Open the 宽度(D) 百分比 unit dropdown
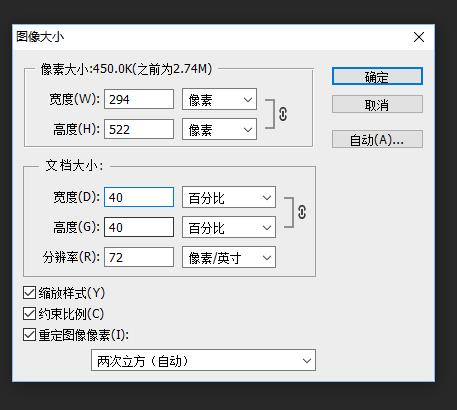The width and height of the screenshot is (457, 410). (x=229, y=197)
